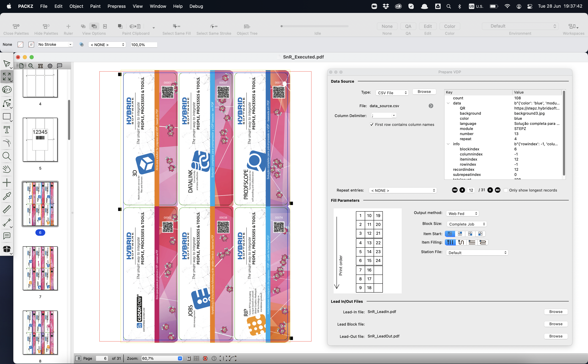Click Browse beside CSV File type
Viewport: 588px width, 364px height.
424,92
